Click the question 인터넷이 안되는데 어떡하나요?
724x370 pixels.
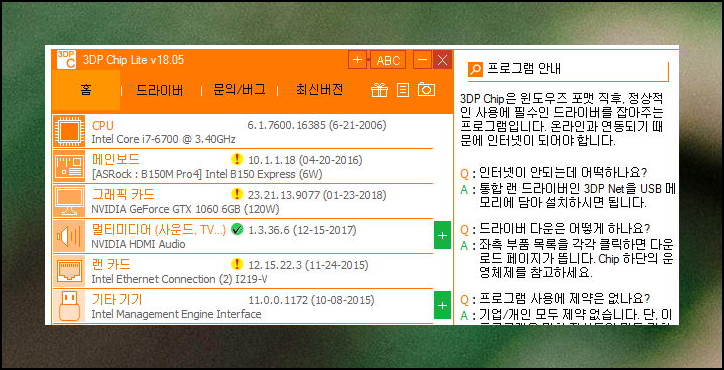coord(563,173)
